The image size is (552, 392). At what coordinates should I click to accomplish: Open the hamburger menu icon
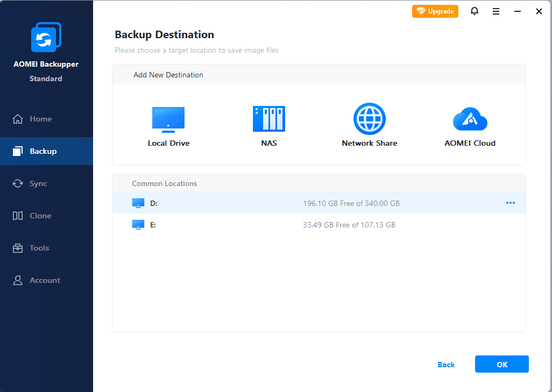[496, 11]
